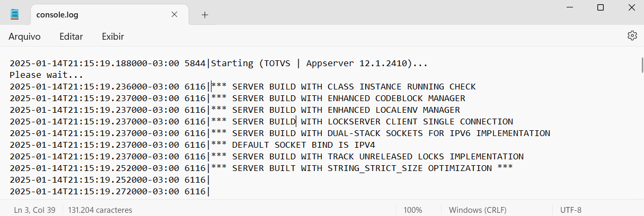Open the Exibir menu
The image size is (644, 216).
(113, 37)
